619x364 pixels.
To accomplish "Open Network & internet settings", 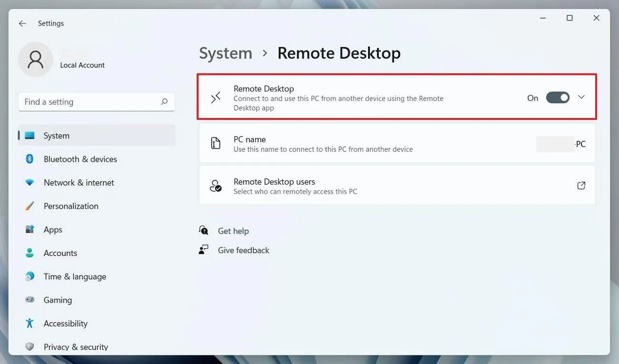I will tap(97, 183).
